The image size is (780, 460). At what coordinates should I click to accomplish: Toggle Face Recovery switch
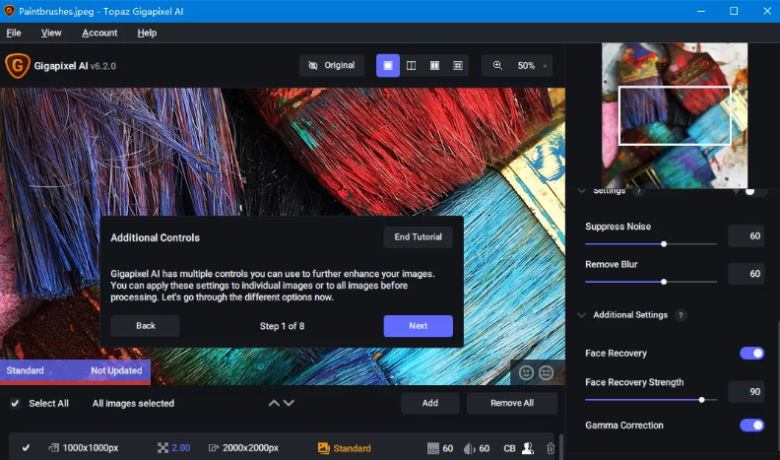click(x=752, y=353)
